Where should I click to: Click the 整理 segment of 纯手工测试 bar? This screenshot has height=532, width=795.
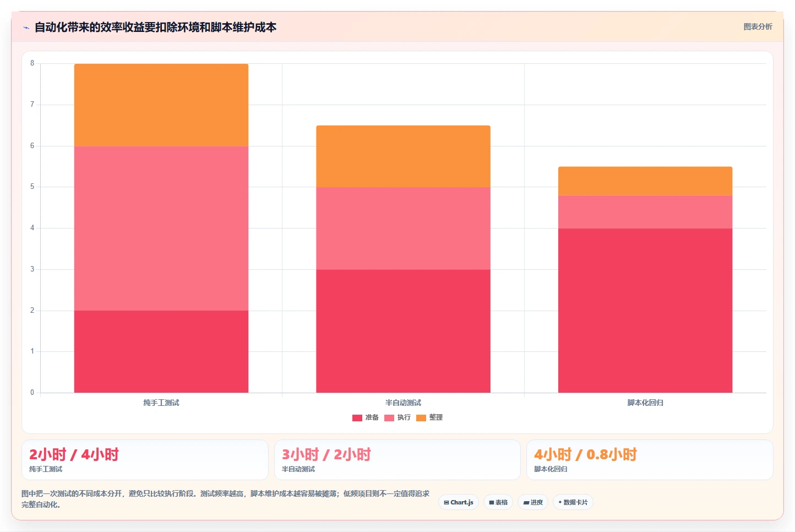(161, 105)
